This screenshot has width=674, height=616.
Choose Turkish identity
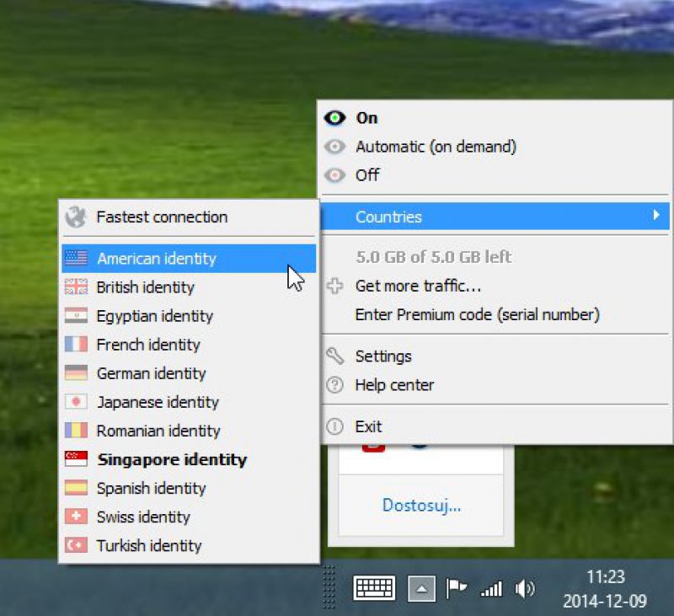(189, 545)
